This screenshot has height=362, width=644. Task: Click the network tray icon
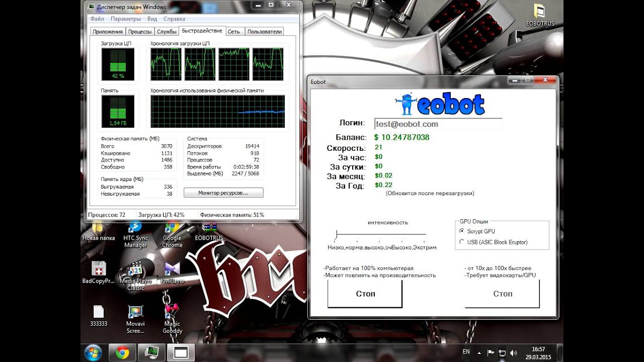502,352
